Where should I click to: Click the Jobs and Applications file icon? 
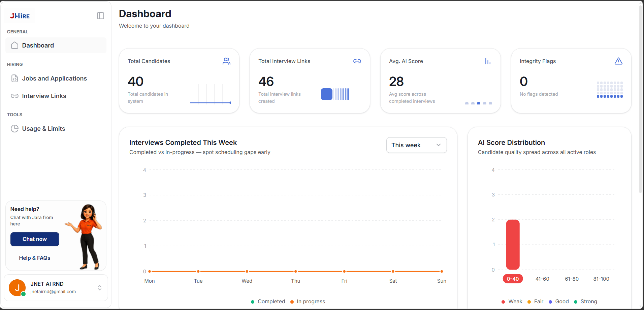tap(14, 79)
